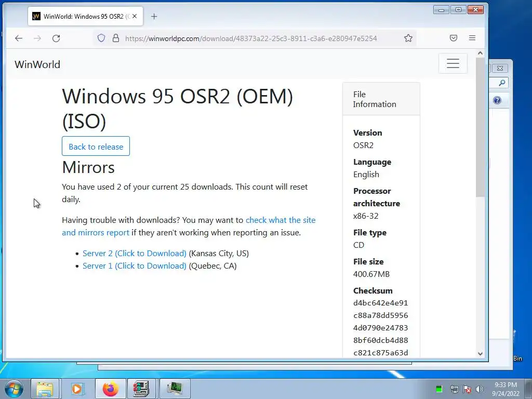Launch Windows Media Player from taskbar
Screen dimensions: 532x399
click(x=77, y=389)
